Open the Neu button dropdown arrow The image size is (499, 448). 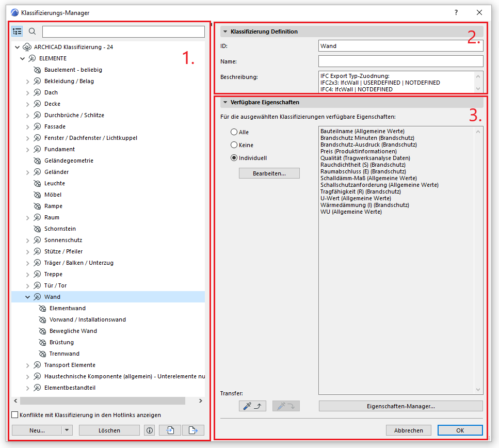point(67,430)
